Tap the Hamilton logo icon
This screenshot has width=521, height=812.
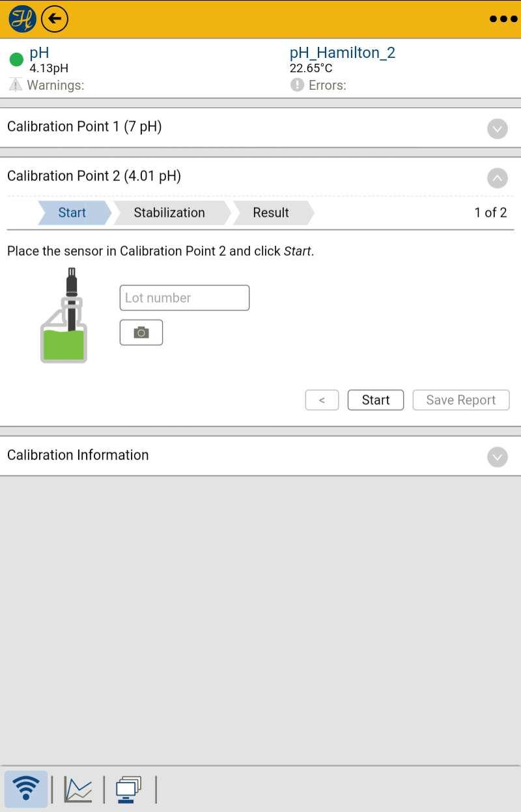(x=22, y=19)
